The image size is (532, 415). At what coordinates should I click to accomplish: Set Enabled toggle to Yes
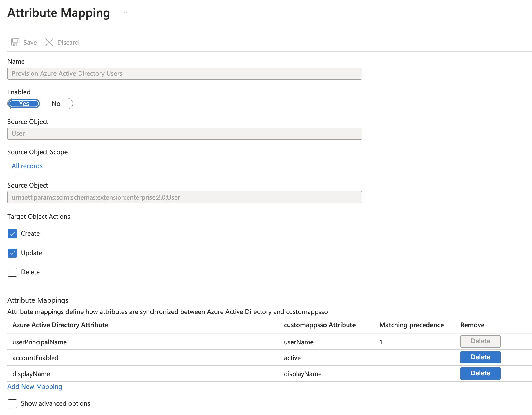click(x=24, y=104)
